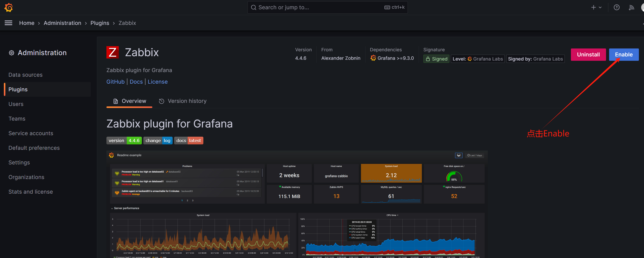This screenshot has height=258, width=644.
Task: Open the Docs link
Action: [136, 82]
